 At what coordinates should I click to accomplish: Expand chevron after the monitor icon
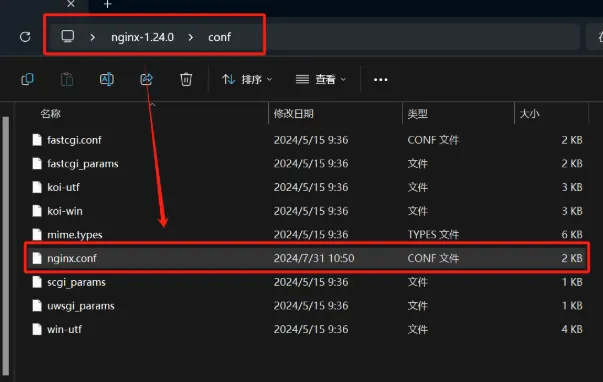tap(92, 37)
